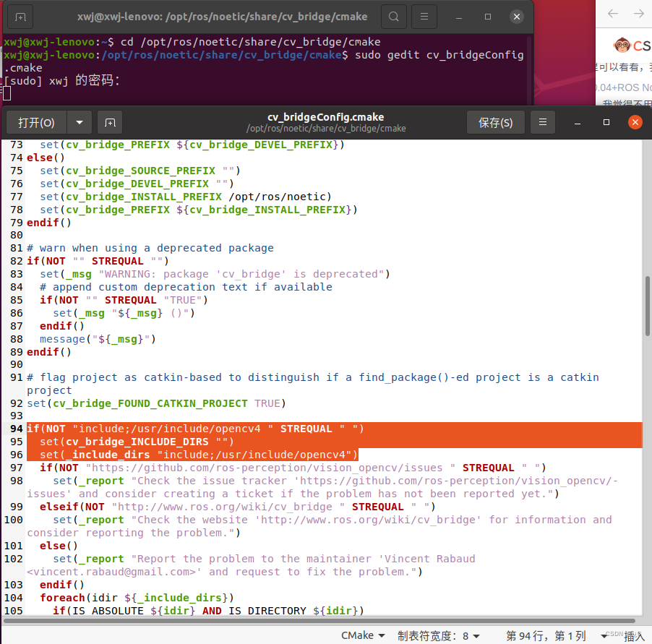The image size is (652, 644).
Task: Click gedit title cv_bridgeConfig.cmake
Action: pos(325,117)
